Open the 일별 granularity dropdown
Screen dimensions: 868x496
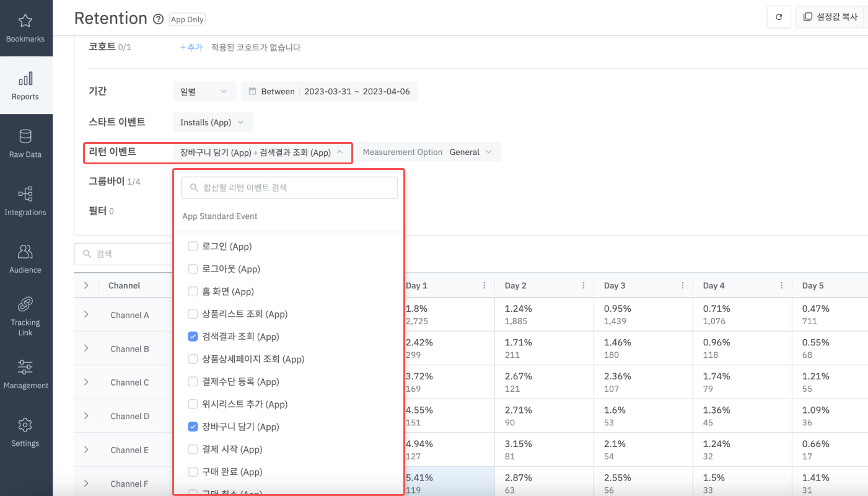pyautogui.click(x=204, y=91)
